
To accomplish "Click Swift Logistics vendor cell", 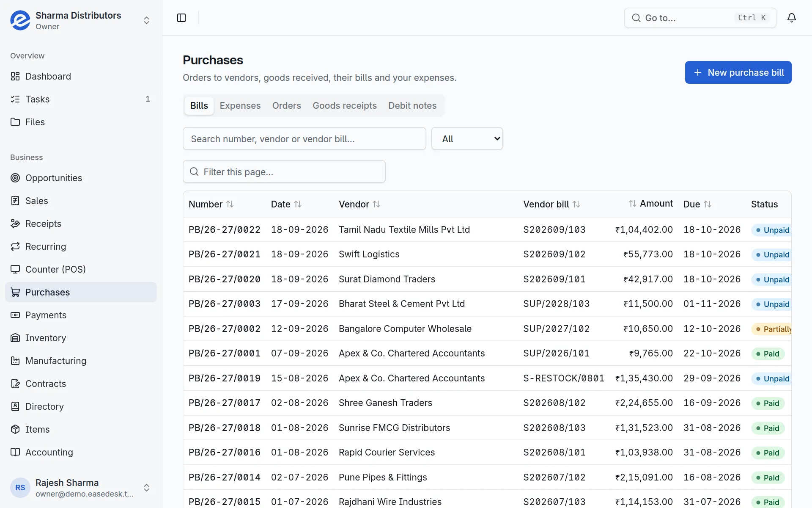I will pos(369,254).
